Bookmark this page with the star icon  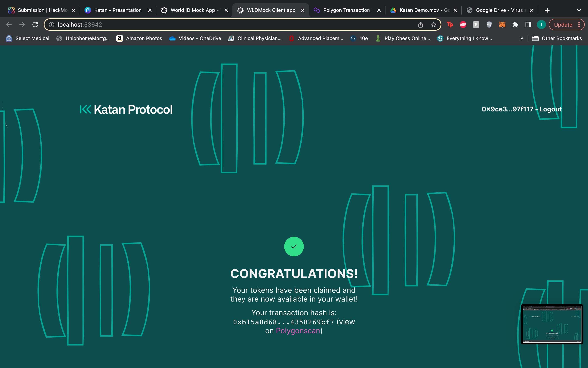tap(434, 25)
